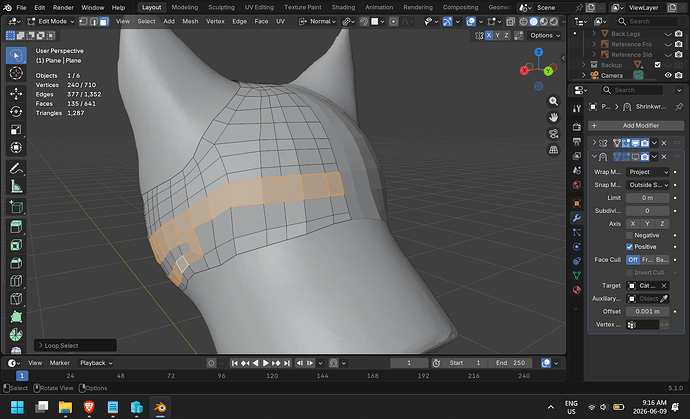The width and height of the screenshot is (690, 419).
Task: Activate the Rotate tool
Action: 16,111
